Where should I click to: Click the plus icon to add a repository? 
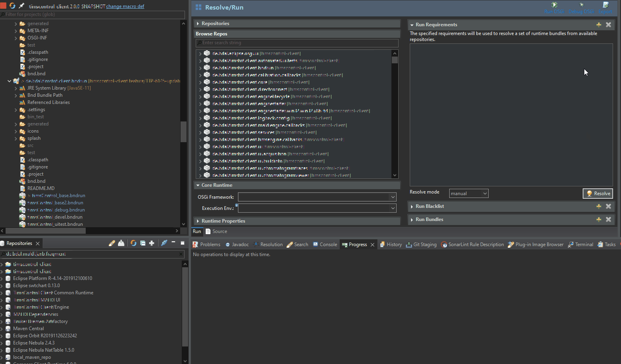pos(152,243)
